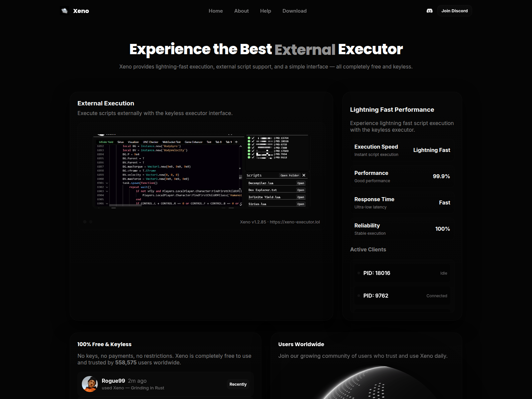Click the Xeno UFO logo icon
This screenshot has height=399, width=532.
point(65,11)
